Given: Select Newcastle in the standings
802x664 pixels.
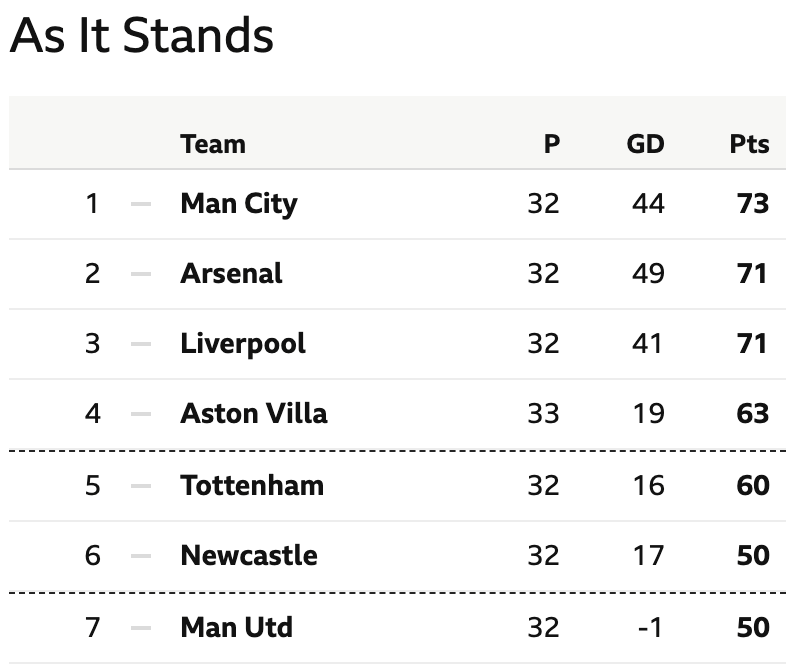Looking at the screenshot, I should pos(249,556).
